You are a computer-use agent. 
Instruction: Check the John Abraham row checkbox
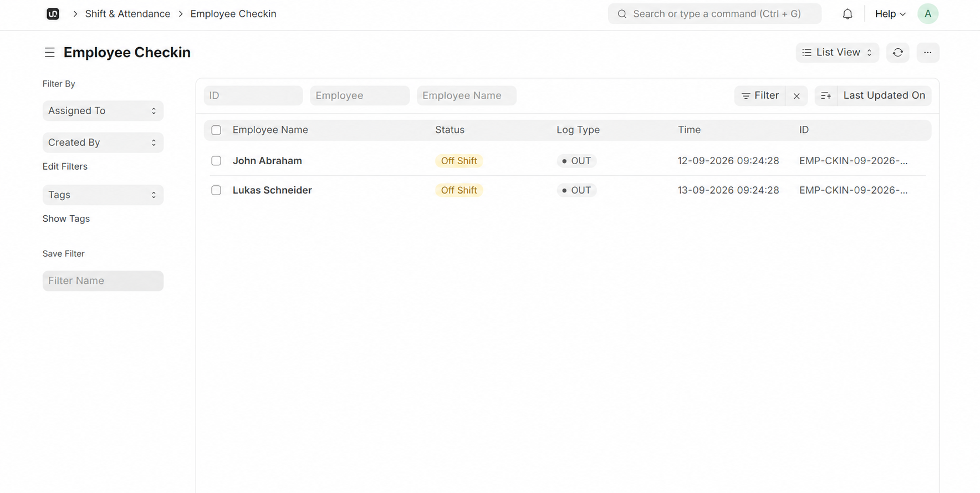[x=216, y=161]
